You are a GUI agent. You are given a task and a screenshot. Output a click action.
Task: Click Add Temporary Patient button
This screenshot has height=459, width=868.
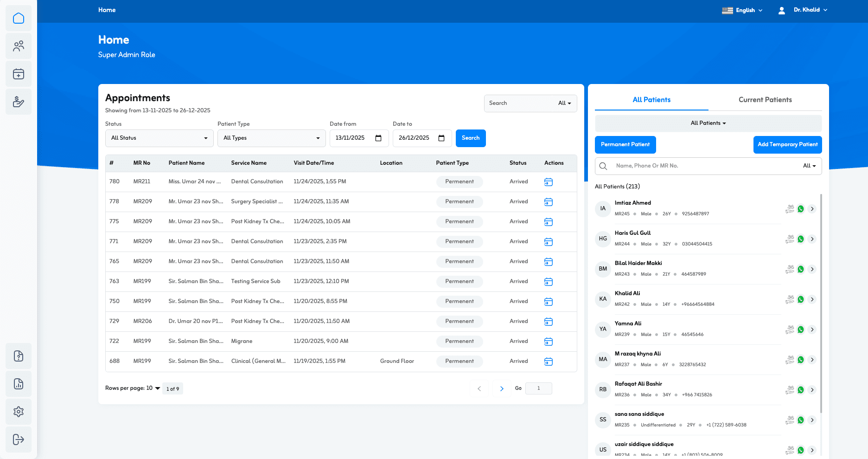click(787, 145)
